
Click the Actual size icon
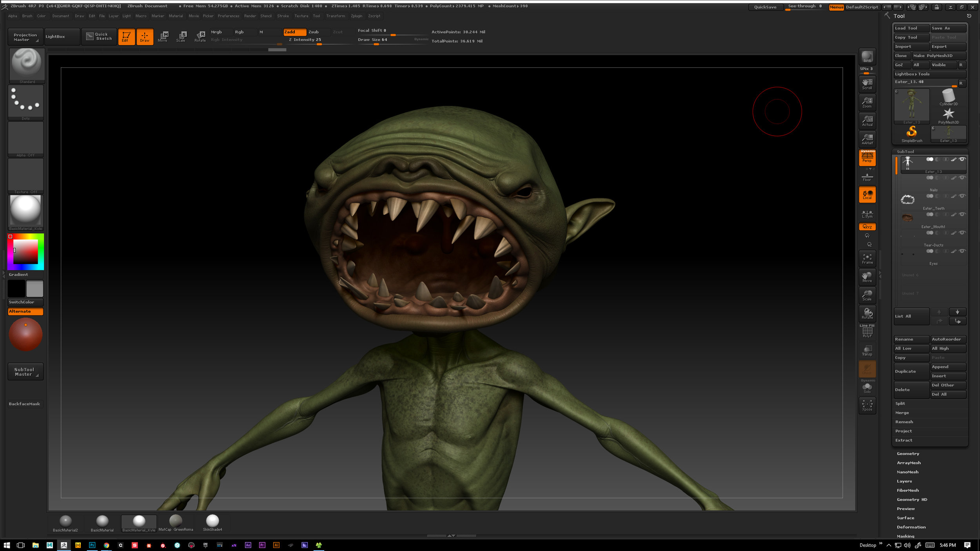click(867, 121)
